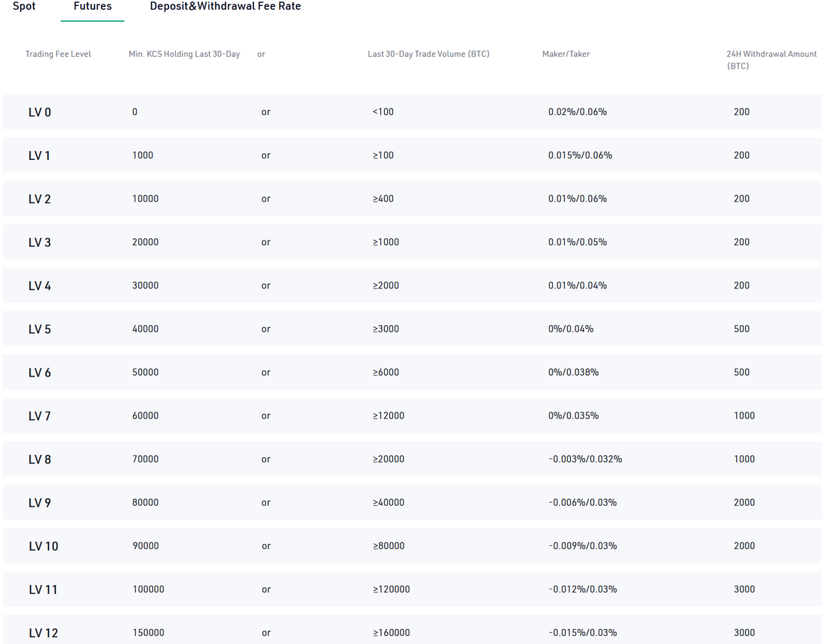Click the 0.01%/0.06% fee in LV 2
Screen dimensions: 822x644
[x=578, y=199]
